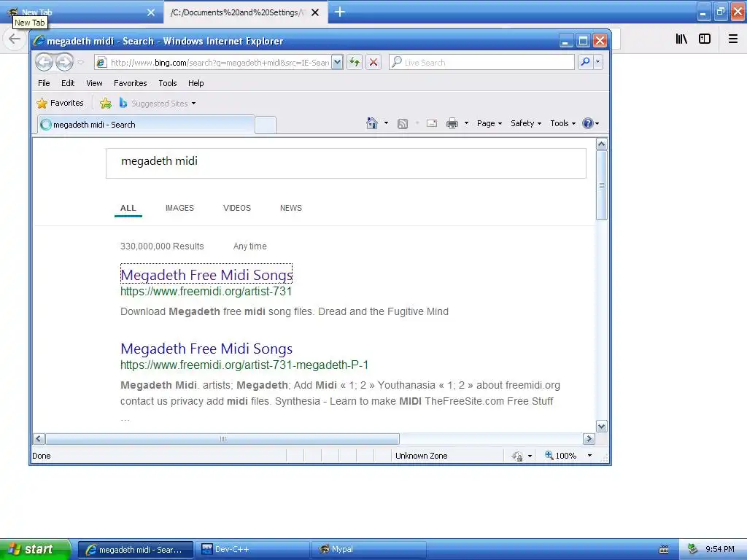Click the horizontal scrollbar thumb
The height and width of the screenshot is (560, 747).
tap(222, 438)
